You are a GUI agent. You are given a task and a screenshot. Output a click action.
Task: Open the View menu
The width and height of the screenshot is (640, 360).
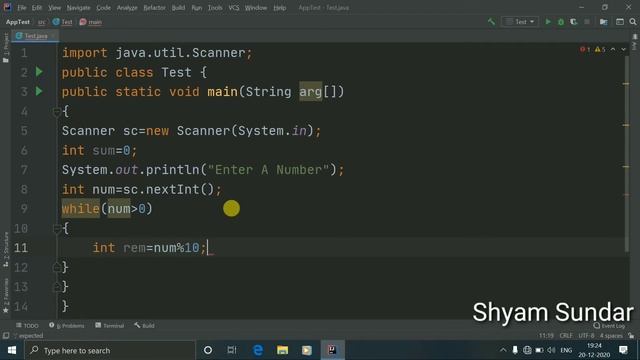click(54, 8)
